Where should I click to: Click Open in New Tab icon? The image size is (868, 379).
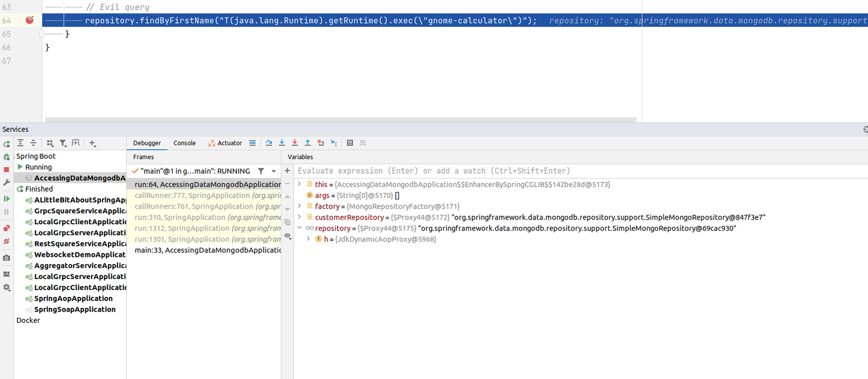76,143
